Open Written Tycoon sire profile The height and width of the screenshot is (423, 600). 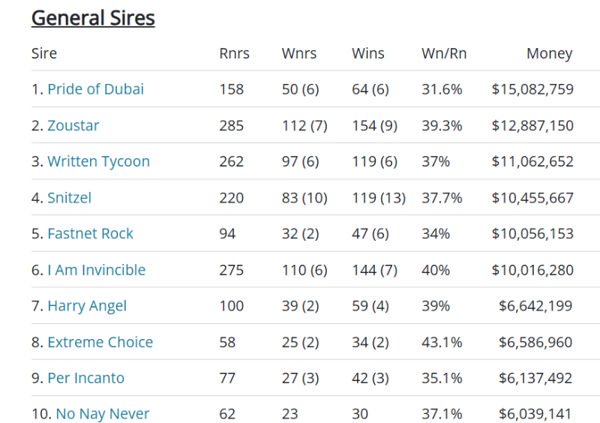pyautogui.click(x=98, y=162)
